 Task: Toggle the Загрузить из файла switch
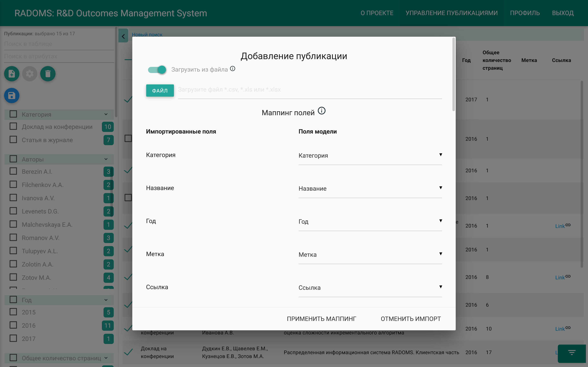click(157, 70)
